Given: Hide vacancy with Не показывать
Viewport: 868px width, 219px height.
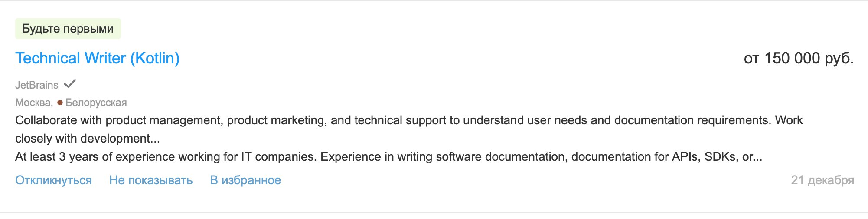Looking at the screenshot, I should click(151, 180).
